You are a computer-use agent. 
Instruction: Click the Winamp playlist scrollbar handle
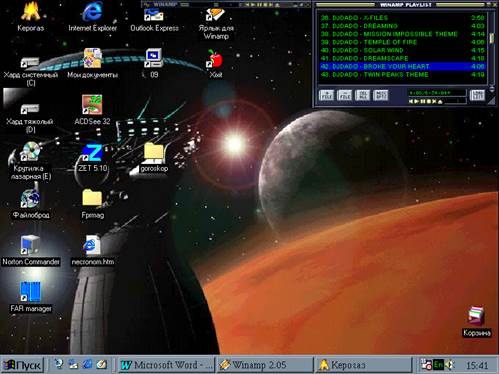(491, 38)
